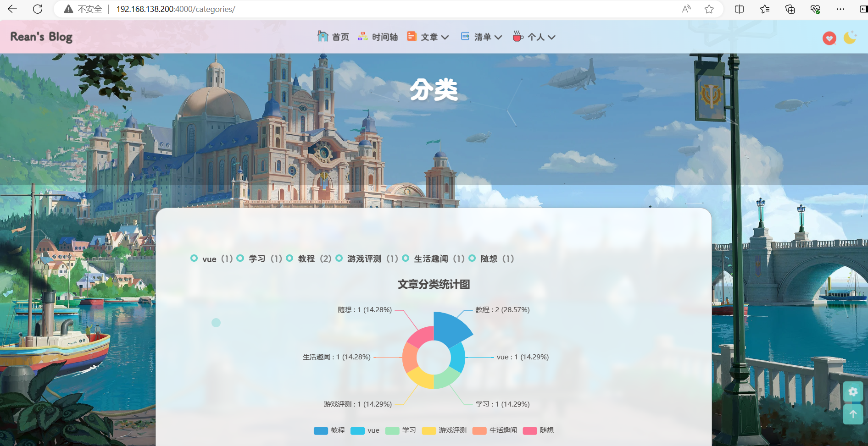868x446 pixels.
Task: Toggle dark mode with moon icon
Action: [x=850, y=38]
